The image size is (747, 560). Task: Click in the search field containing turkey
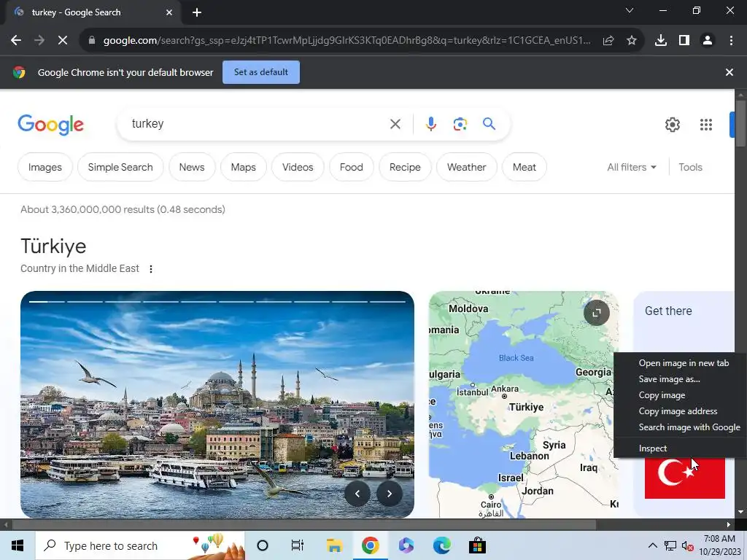click(x=258, y=124)
